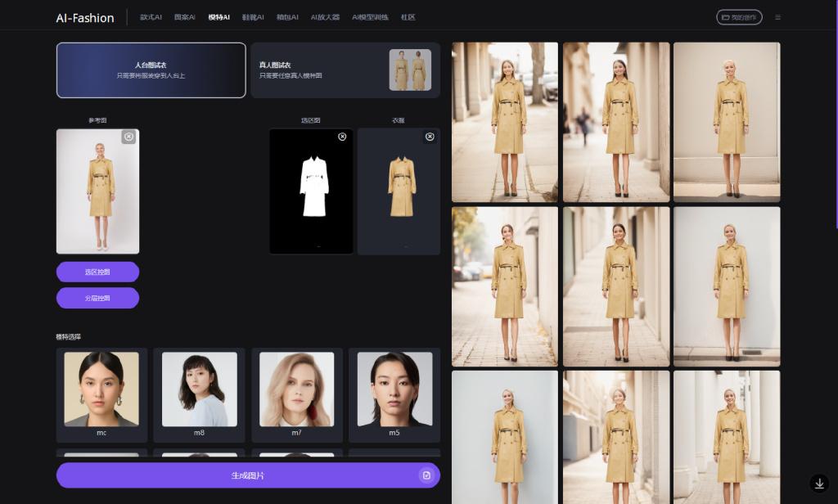This screenshot has height=504, width=838.
Task: Switch to the 款式AI tab
Action: 151,16
